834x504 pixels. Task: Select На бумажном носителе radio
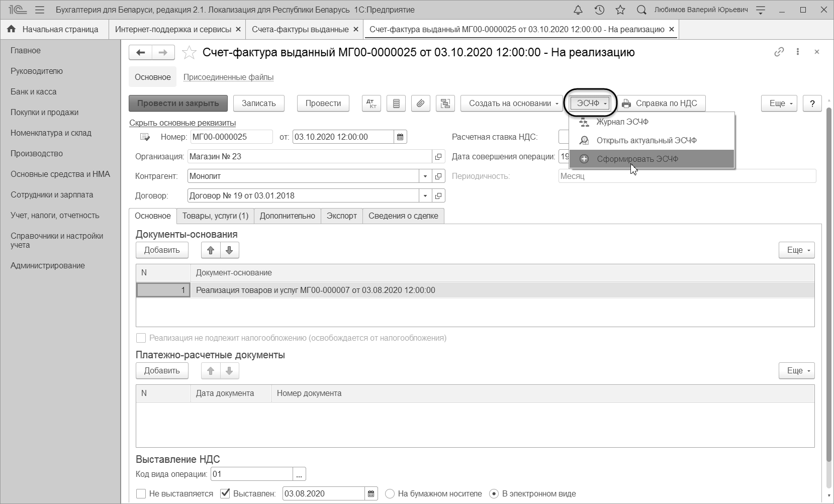pos(390,493)
